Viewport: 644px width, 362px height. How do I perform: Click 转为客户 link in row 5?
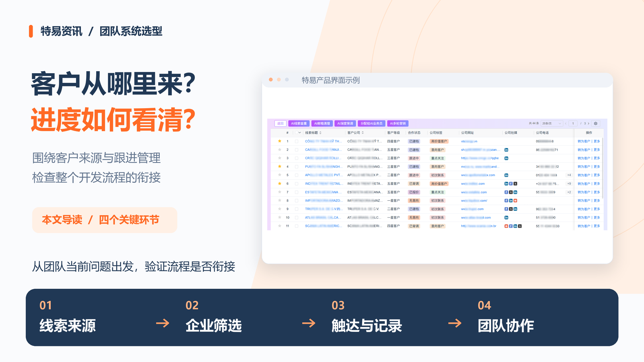coord(584,175)
